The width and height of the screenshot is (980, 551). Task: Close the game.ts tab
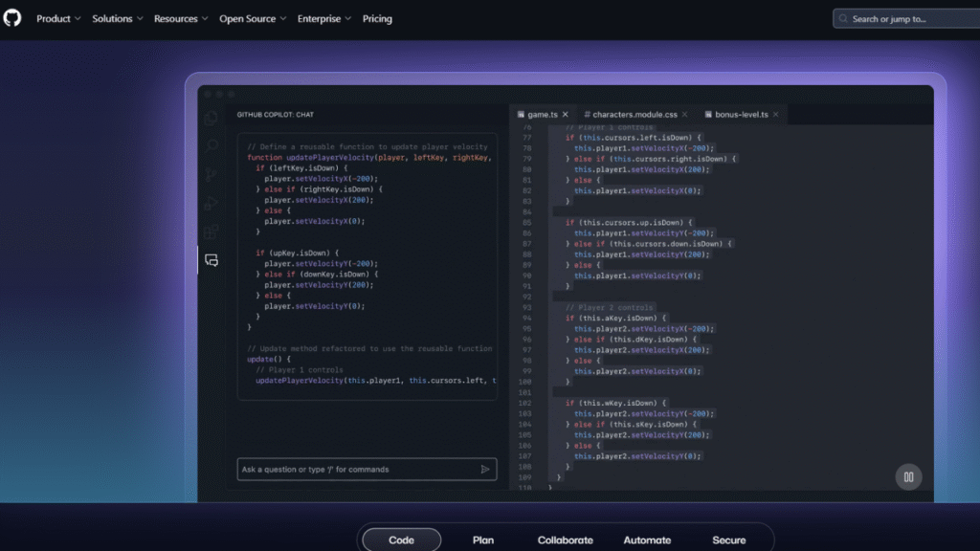click(x=564, y=113)
